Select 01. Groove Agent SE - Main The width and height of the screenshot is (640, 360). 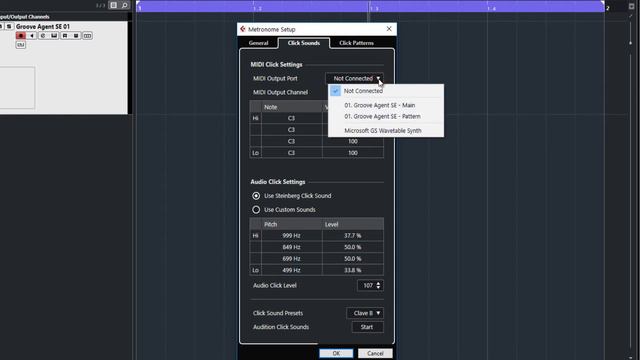[386, 105]
